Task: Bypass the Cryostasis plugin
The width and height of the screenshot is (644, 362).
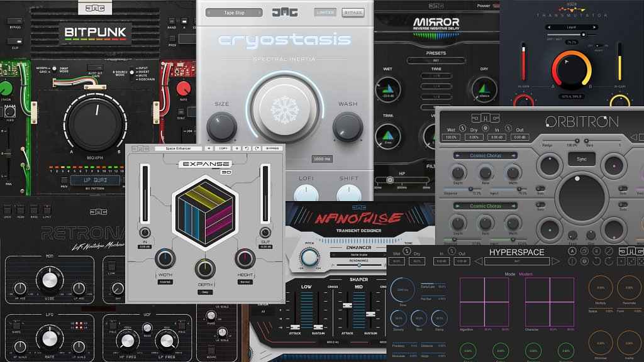Action: click(353, 12)
